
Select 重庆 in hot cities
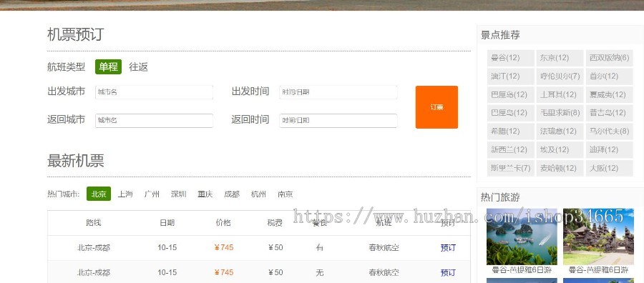(205, 194)
